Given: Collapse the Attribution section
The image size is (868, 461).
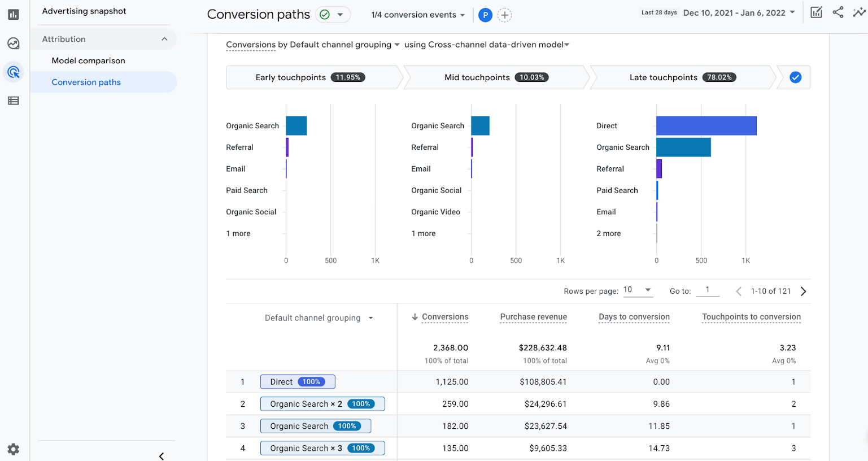Looking at the screenshot, I should pos(164,39).
